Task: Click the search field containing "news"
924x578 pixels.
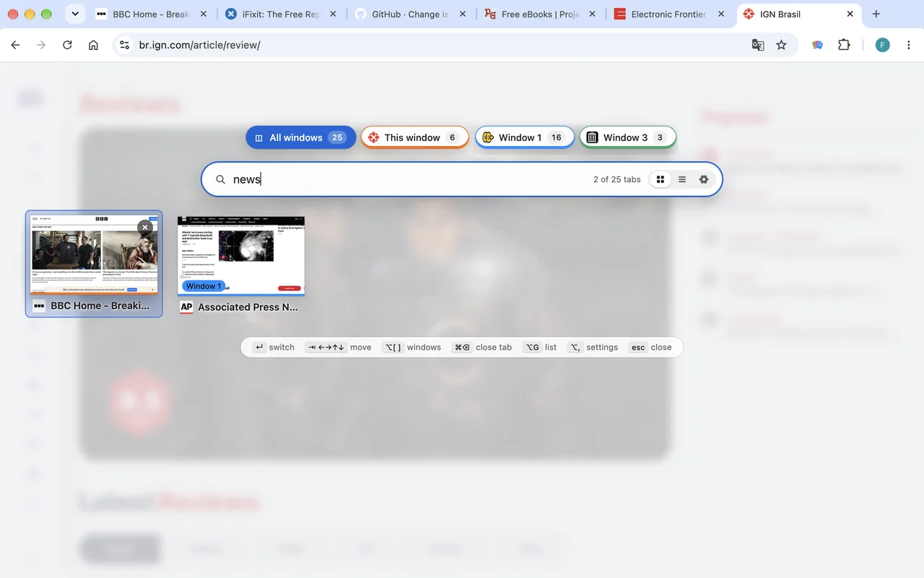Action: 462,179
